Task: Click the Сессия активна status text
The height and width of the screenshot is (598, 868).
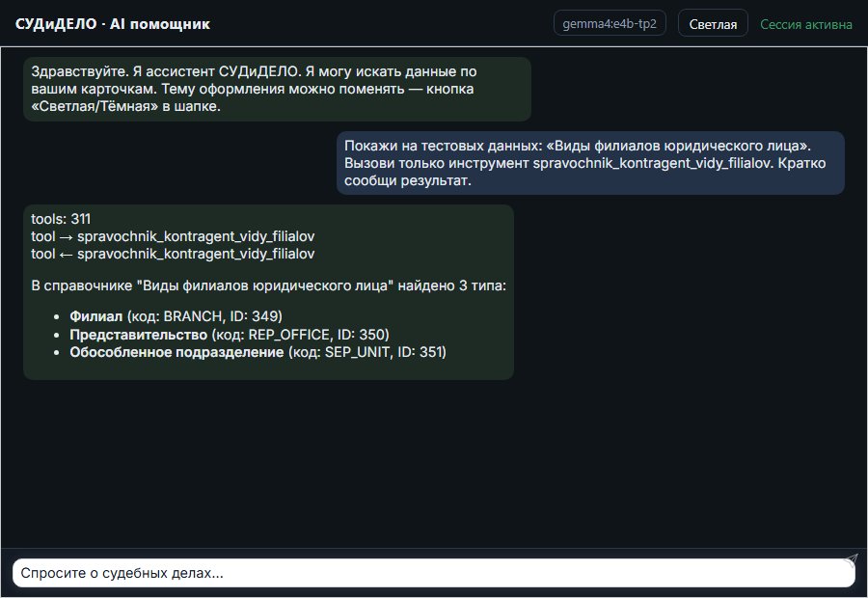Action: click(806, 24)
